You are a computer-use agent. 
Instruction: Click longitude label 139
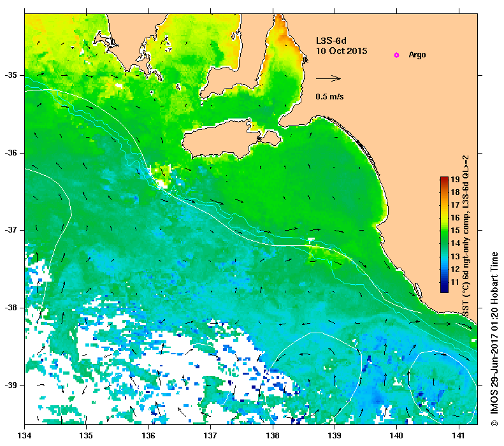click(x=335, y=436)
